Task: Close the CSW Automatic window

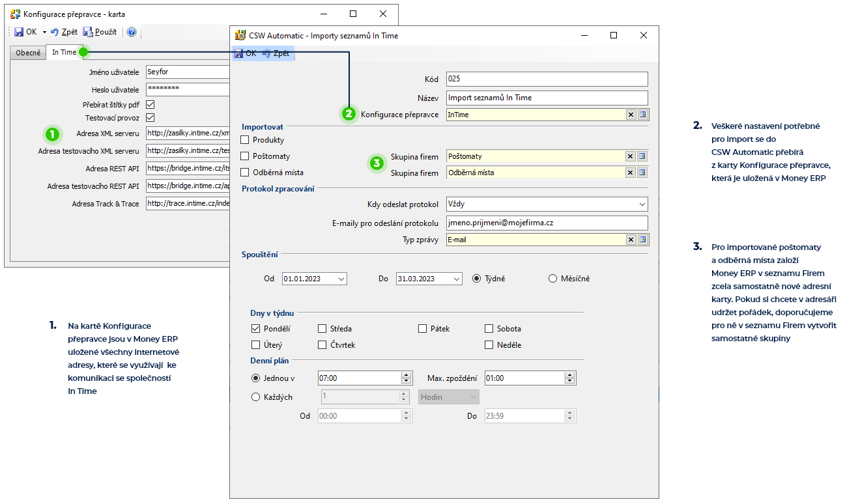Action: pos(644,35)
